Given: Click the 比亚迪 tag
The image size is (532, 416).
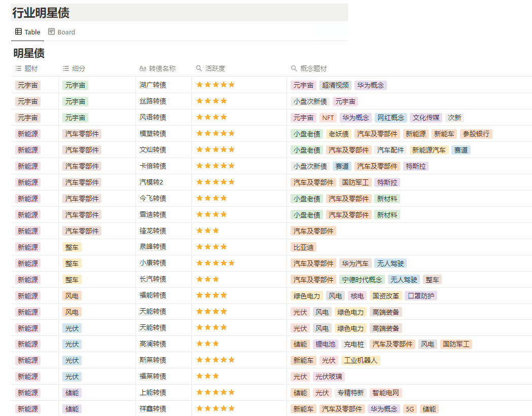Looking at the screenshot, I should point(304,247).
